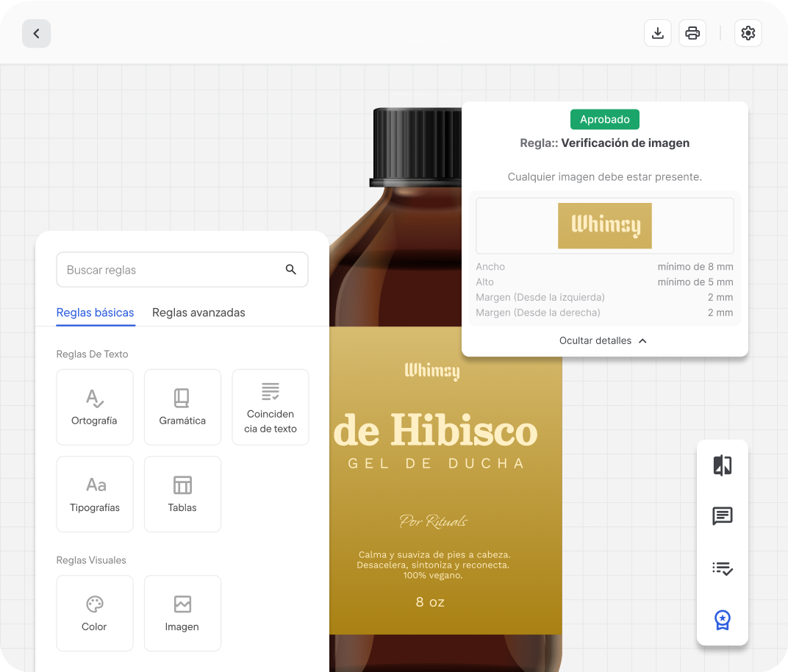
Task: Select the Tablas rule
Action: pyautogui.click(x=182, y=494)
